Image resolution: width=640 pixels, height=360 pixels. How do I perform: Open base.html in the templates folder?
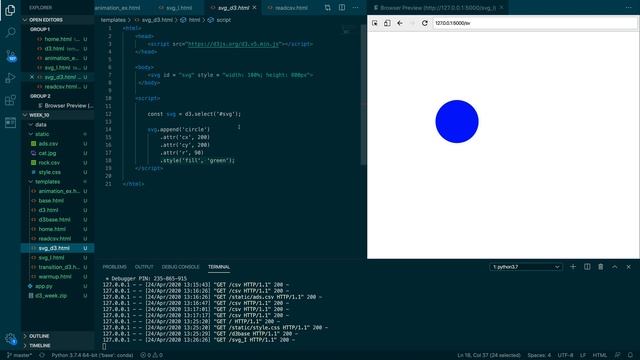click(51, 200)
